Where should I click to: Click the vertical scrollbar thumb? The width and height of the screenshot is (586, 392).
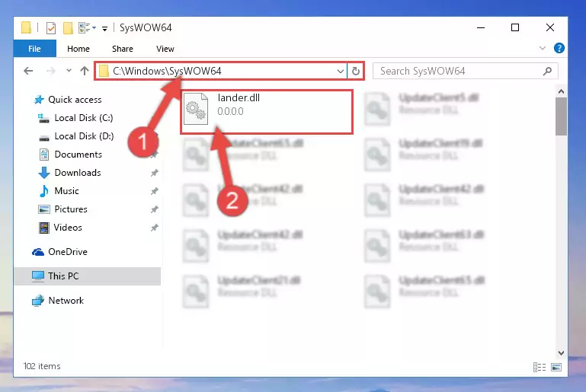pos(561,116)
